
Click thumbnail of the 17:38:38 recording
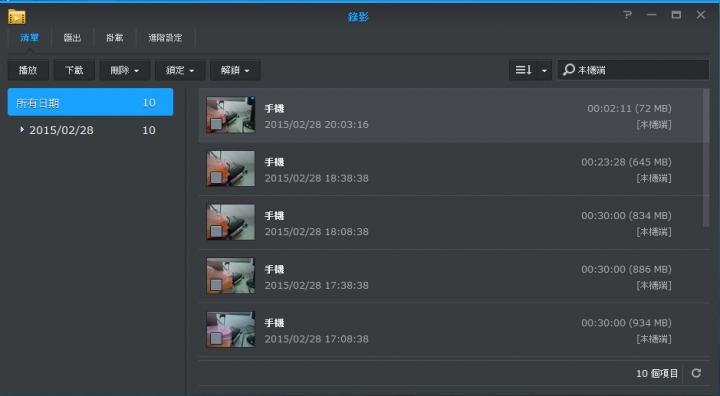click(231, 276)
